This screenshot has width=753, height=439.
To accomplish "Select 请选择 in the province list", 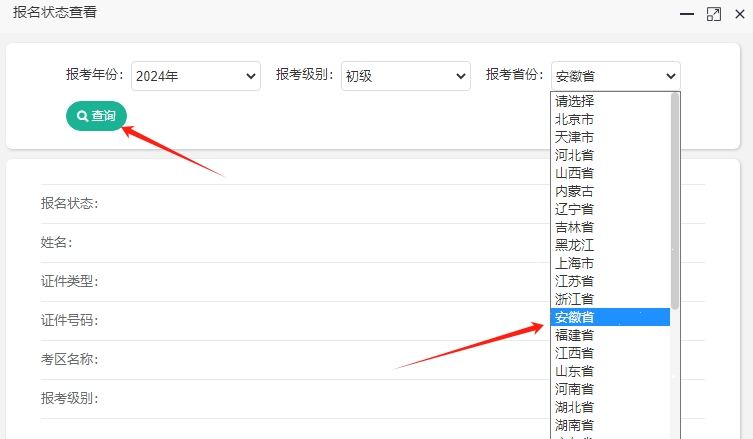I will pos(575,101).
